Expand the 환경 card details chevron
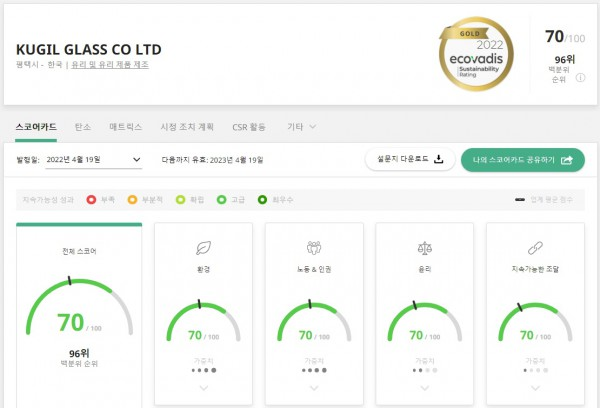 [204, 388]
